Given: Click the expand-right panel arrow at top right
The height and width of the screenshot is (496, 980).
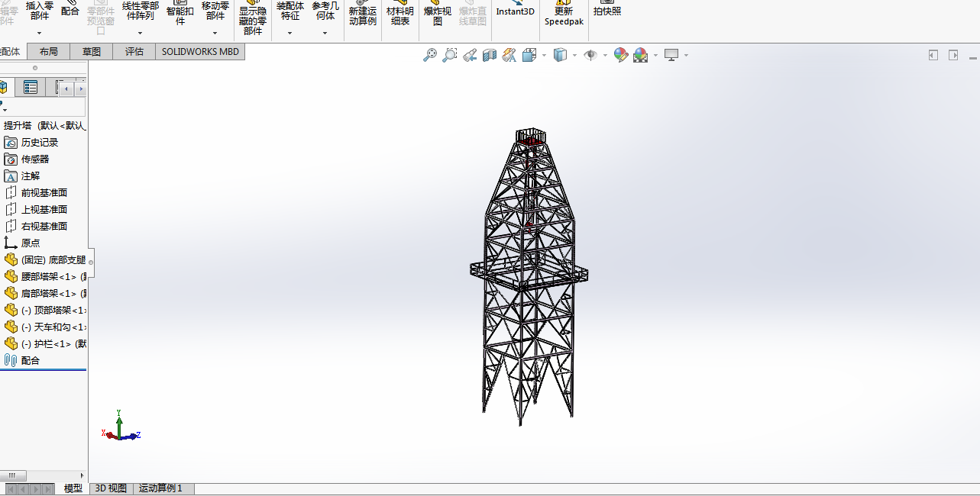Looking at the screenshot, I should tap(953, 55).
